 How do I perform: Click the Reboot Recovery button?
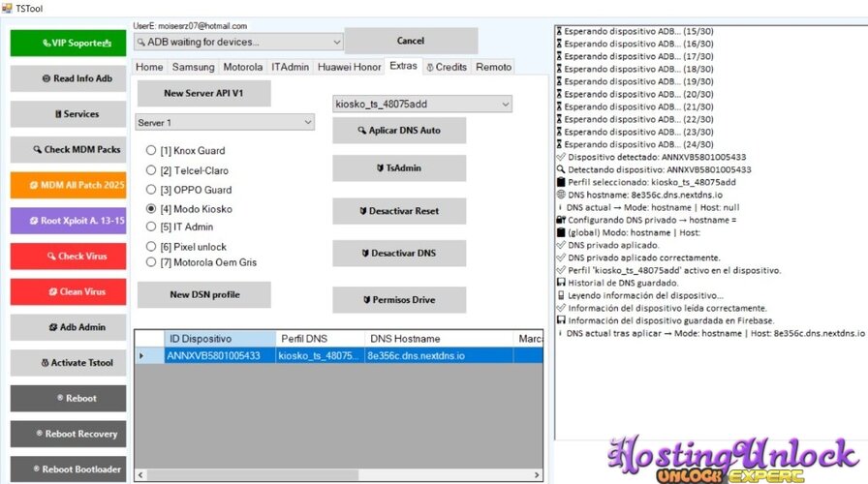68,434
